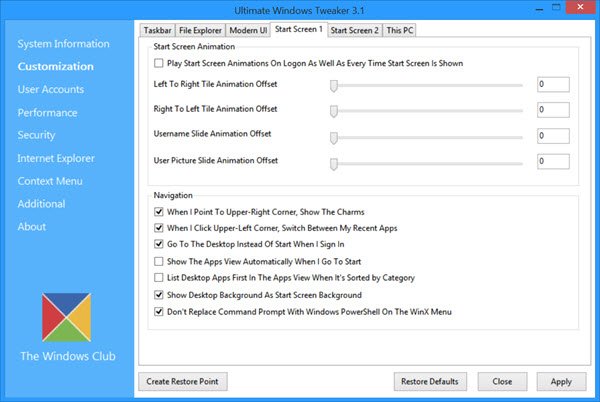Uncheck Go To The Desktop Instead Of Start

[158, 244]
